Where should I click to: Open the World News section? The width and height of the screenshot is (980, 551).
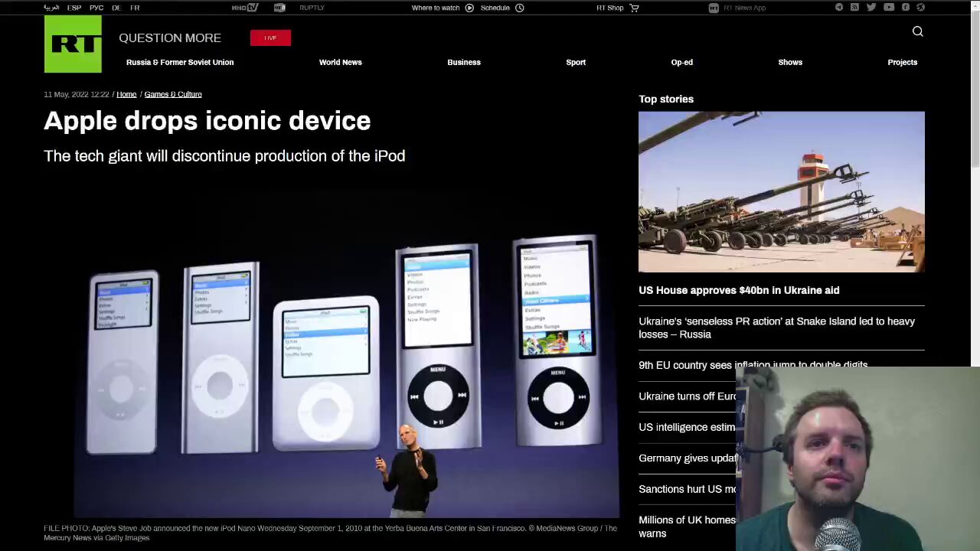point(341,62)
